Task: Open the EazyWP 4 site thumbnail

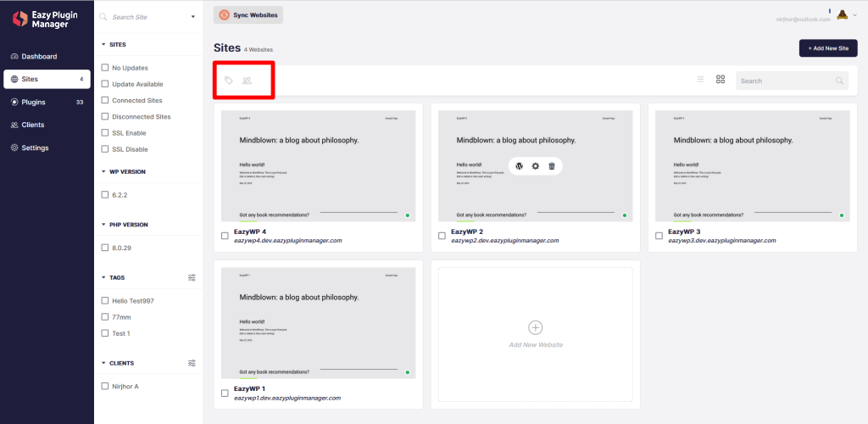Action: [319, 166]
